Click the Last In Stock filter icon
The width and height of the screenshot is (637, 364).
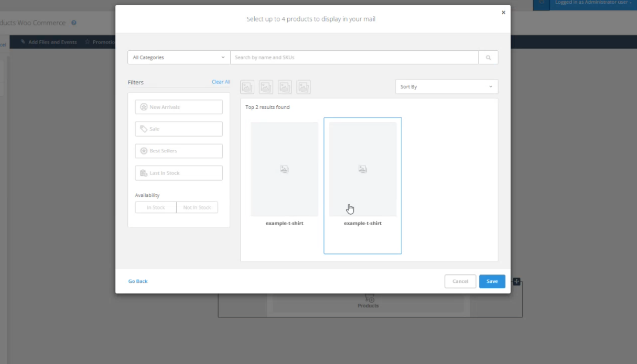pos(144,173)
